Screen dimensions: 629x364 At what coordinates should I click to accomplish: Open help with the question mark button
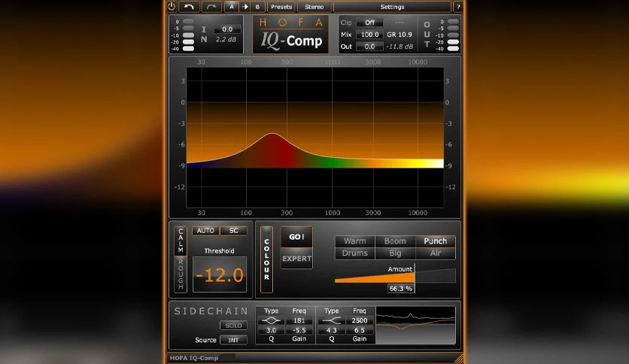pyautogui.click(x=458, y=7)
